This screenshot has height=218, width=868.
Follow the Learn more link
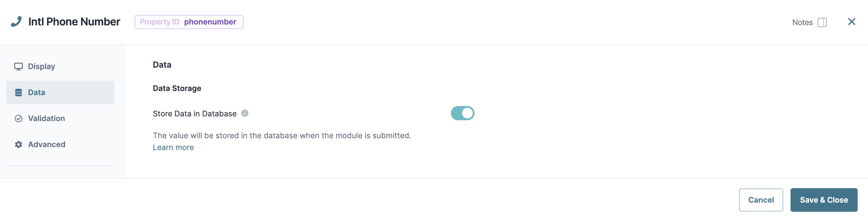pyautogui.click(x=173, y=147)
